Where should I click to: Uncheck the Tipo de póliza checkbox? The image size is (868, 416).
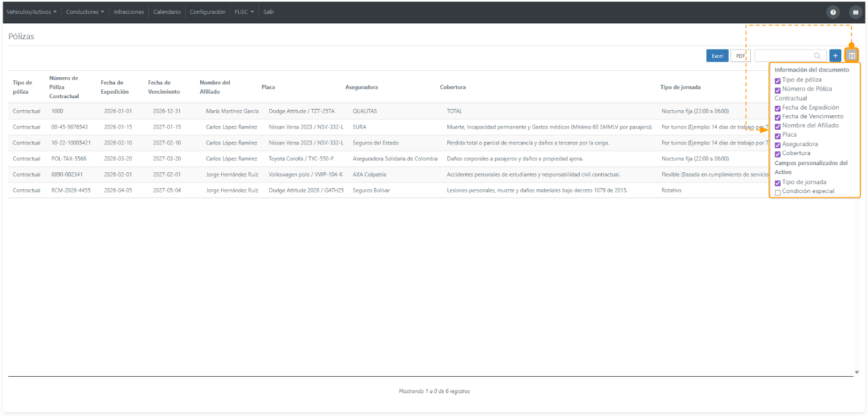pyautogui.click(x=778, y=80)
